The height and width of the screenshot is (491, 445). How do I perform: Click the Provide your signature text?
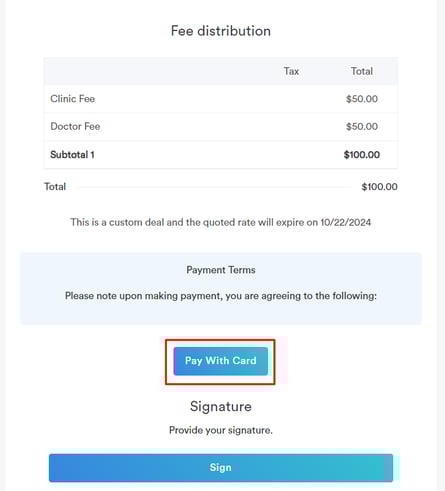tap(221, 430)
